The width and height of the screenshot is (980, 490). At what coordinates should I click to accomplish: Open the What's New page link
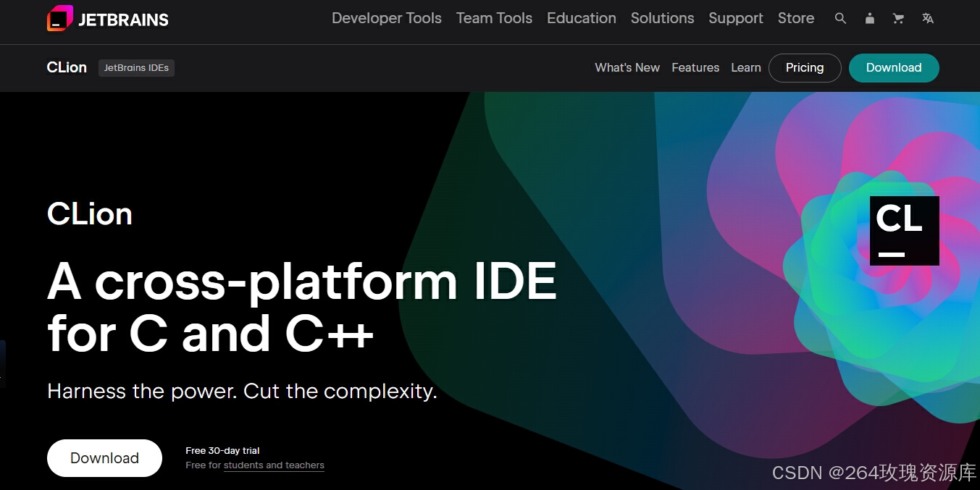point(627,68)
